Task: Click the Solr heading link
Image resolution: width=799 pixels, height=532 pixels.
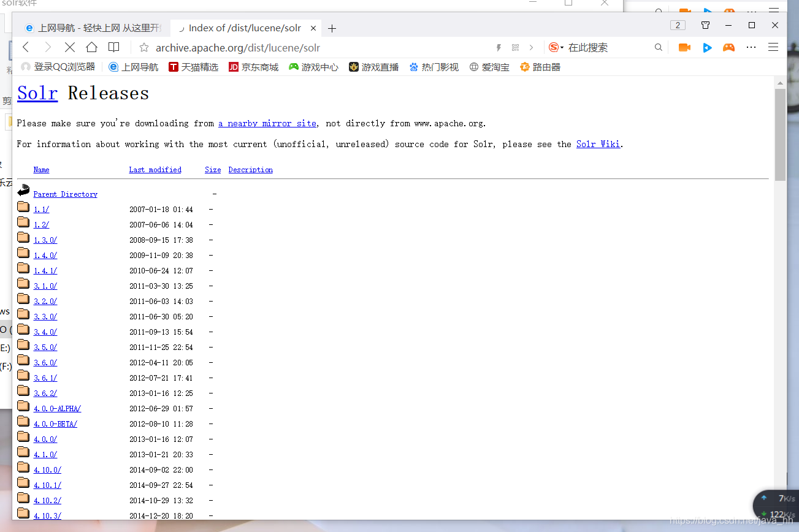Action: [37, 93]
